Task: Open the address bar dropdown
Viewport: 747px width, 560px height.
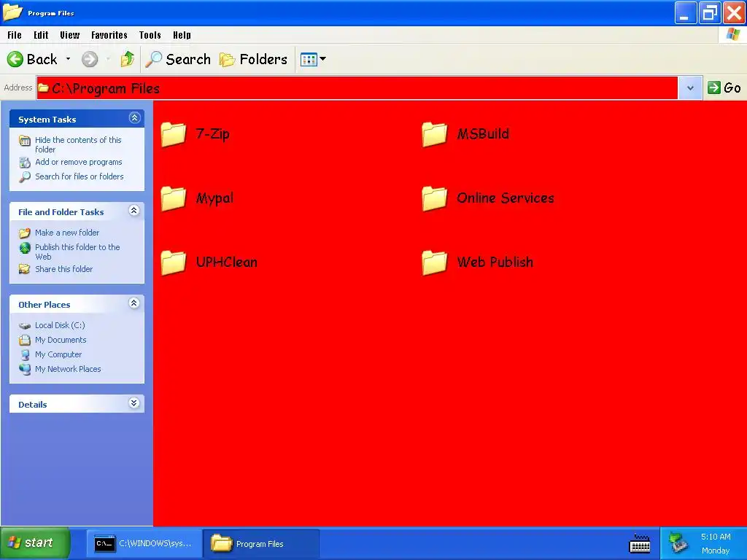Action: click(x=690, y=88)
